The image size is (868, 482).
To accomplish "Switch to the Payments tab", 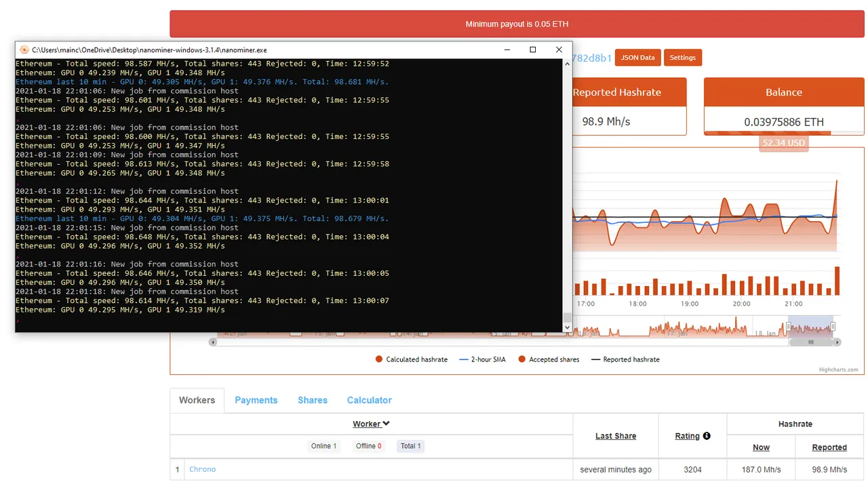I will coord(256,400).
